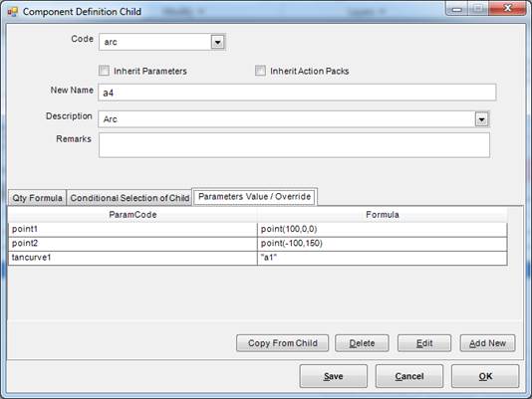Screen dimensions: 532x399
Task: Enable the Inherit Parameters checkbox
Action: pyautogui.click(x=104, y=71)
